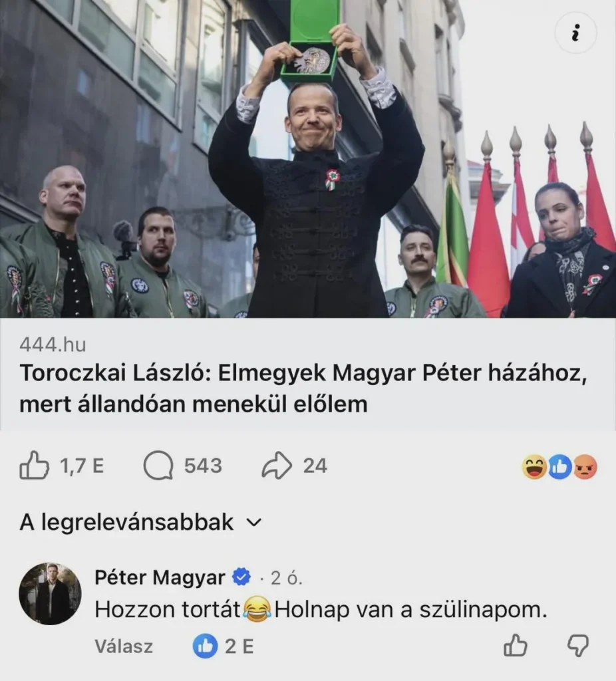Click the angry reaction emoji
Viewport: 616px width, 681px height.
[585, 468]
